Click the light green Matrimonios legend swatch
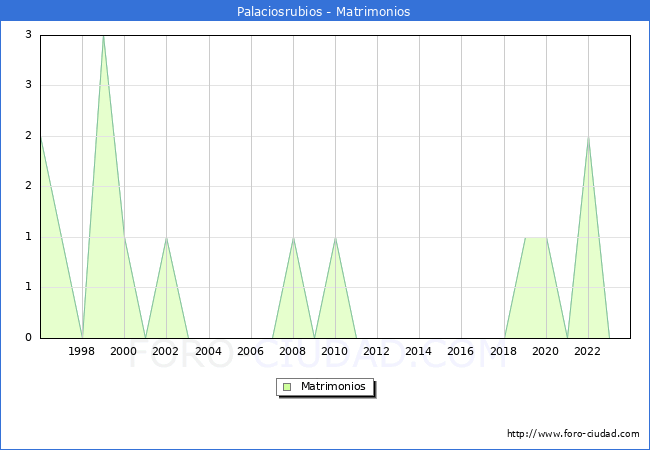Screen dimensions: 650x450 pyautogui.click(x=286, y=386)
